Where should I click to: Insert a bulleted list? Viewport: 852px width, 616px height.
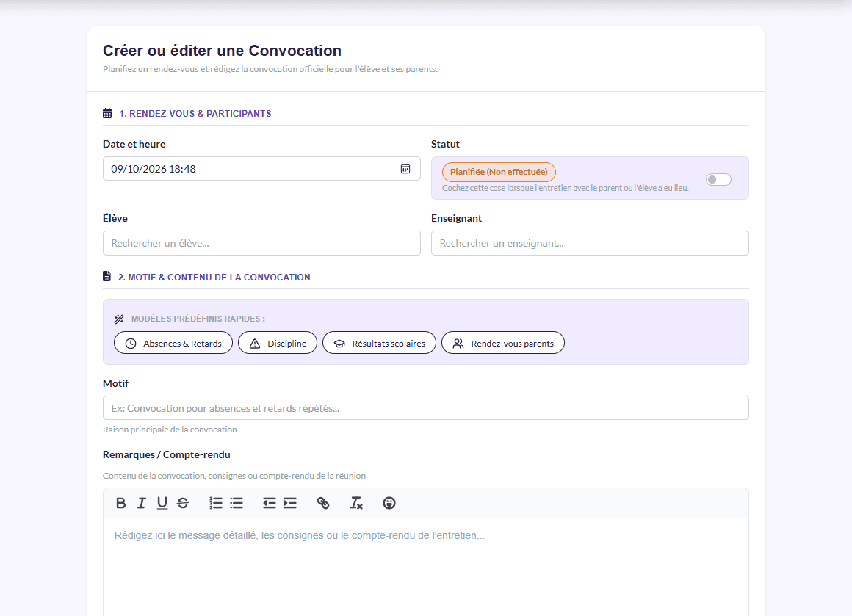pos(237,503)
